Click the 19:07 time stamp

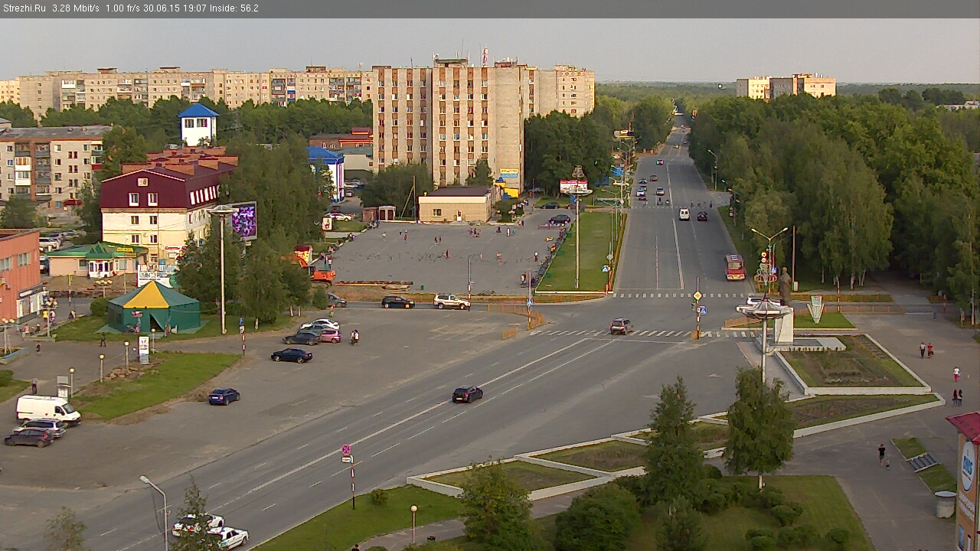point(194,8)
